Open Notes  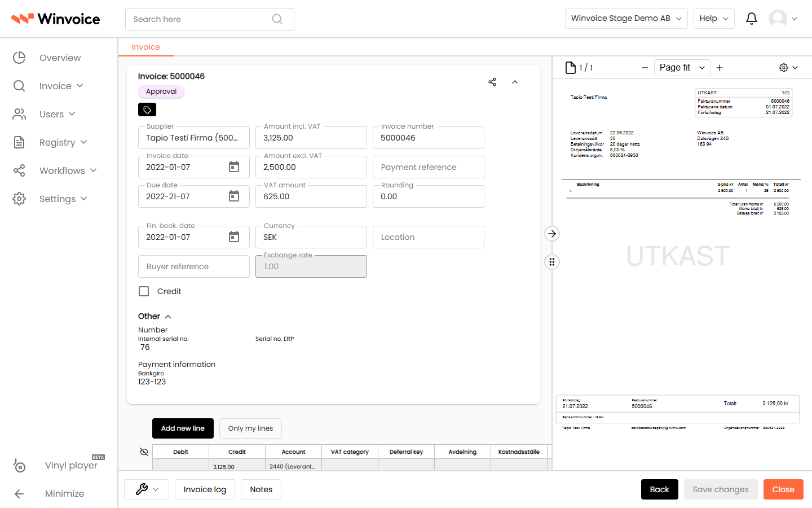261,489
